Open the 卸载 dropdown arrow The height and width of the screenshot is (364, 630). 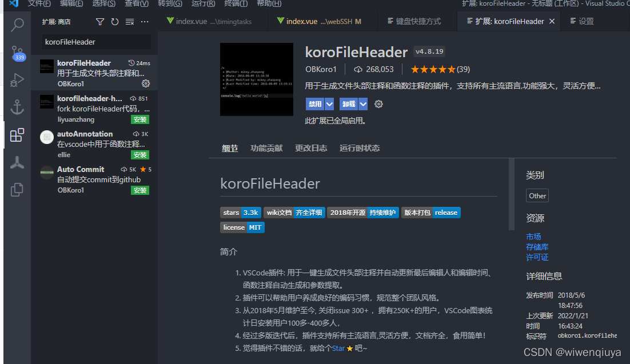[x=364, y=104]
